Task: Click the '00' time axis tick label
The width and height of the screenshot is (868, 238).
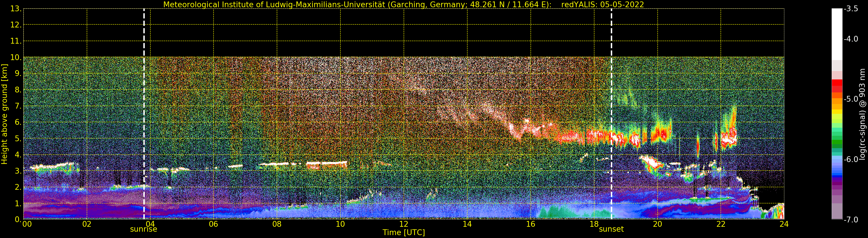Action: pyautogui.click(x=27, y=224)
